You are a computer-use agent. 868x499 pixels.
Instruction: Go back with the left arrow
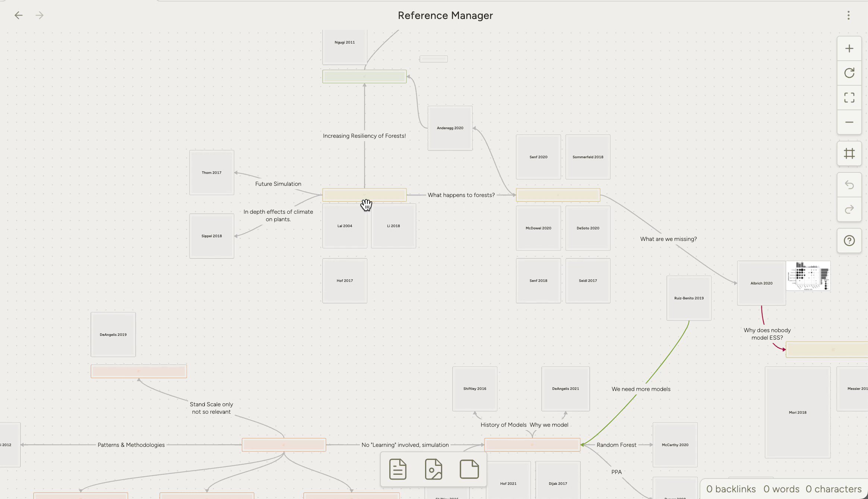coord(19,15)
